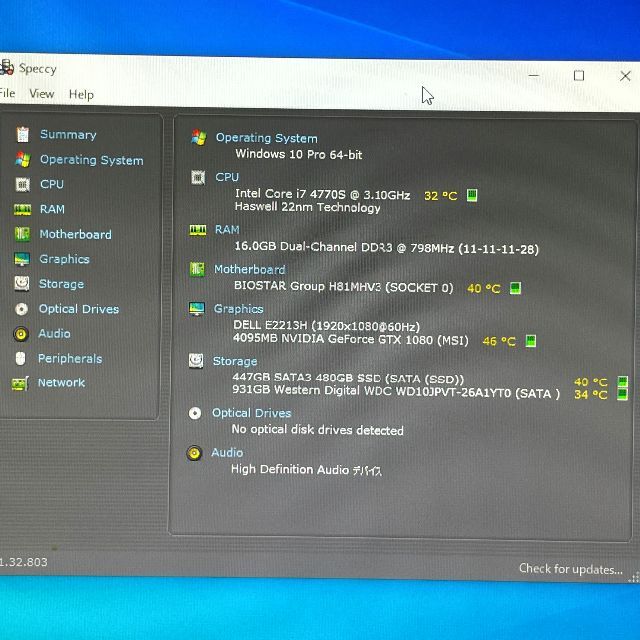
Task: Open Storage in the sidebar
Action: point(62,284)
